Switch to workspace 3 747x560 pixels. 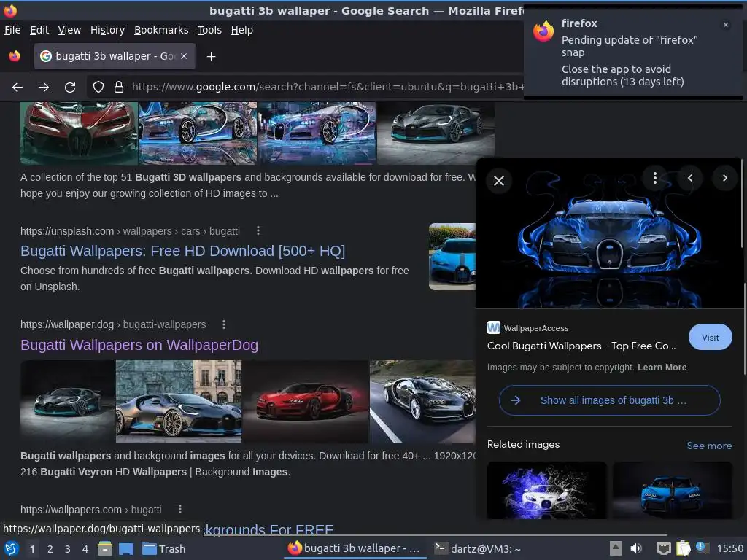click(x=68, y=549)
